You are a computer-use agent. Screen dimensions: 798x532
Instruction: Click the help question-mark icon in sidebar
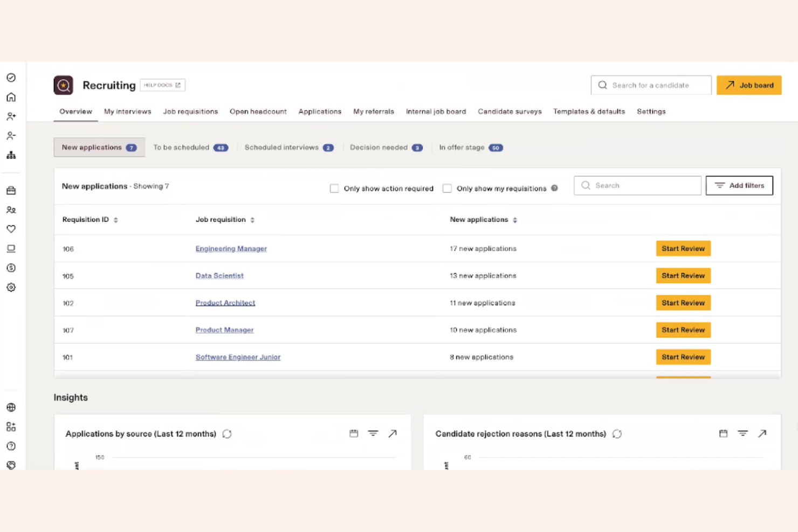pyautogui.click(x=11, y=446)
